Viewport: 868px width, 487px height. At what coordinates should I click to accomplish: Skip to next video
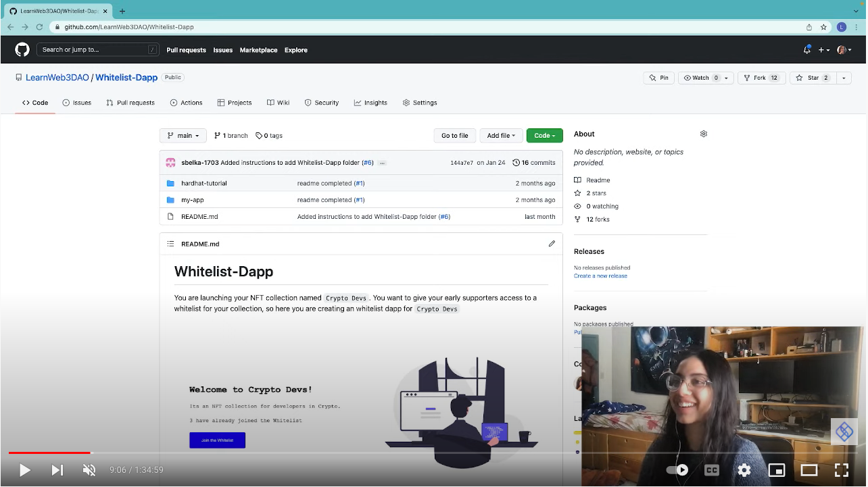coord(57,470)
